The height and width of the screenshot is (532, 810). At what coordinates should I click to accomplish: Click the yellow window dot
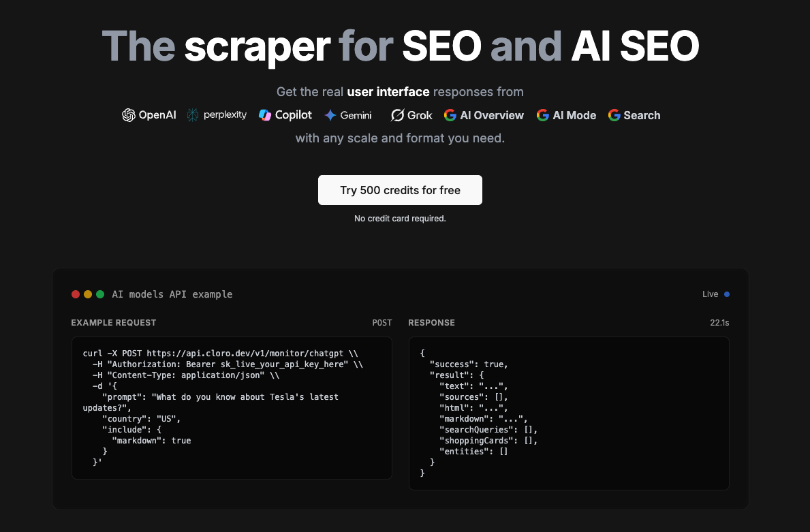(x=88, y=294)
